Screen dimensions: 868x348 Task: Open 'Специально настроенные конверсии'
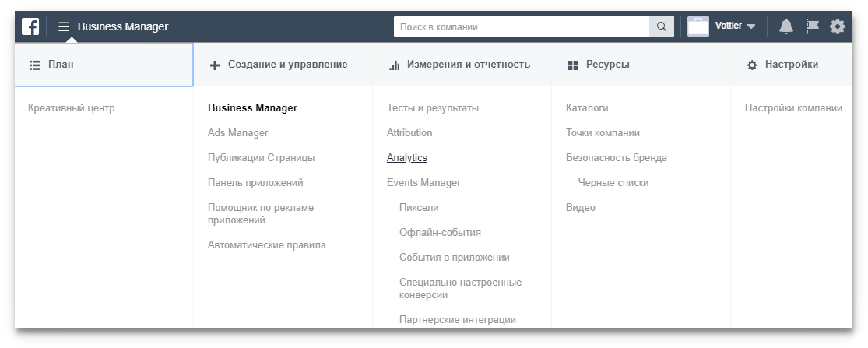[x=461, y=288]
